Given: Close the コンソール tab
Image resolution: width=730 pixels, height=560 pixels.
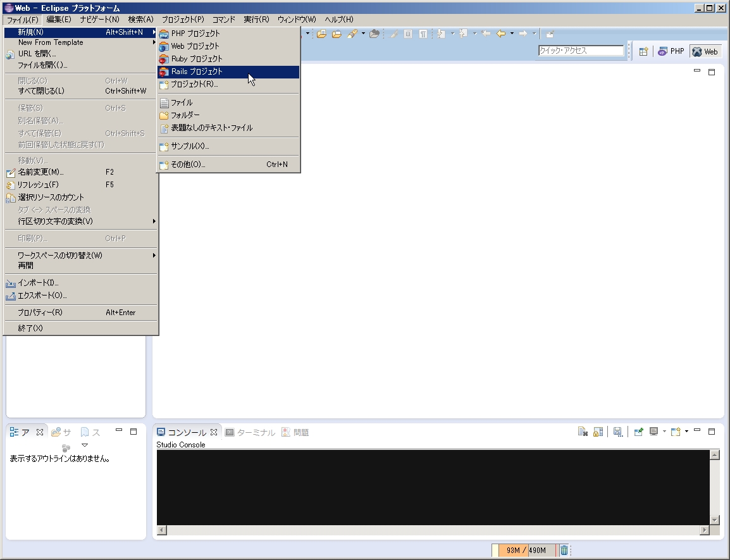Looking at the screenshot, I should click(x=214, y=432).
